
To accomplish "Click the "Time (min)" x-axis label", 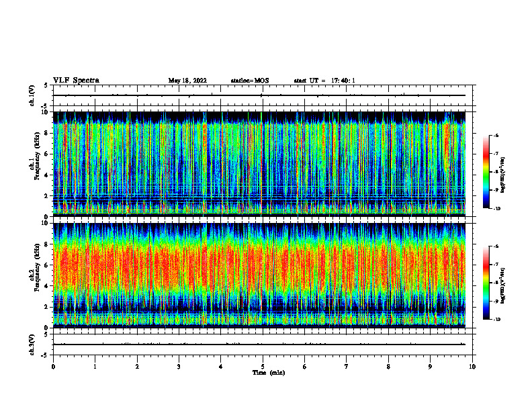I will coord(269,373).
